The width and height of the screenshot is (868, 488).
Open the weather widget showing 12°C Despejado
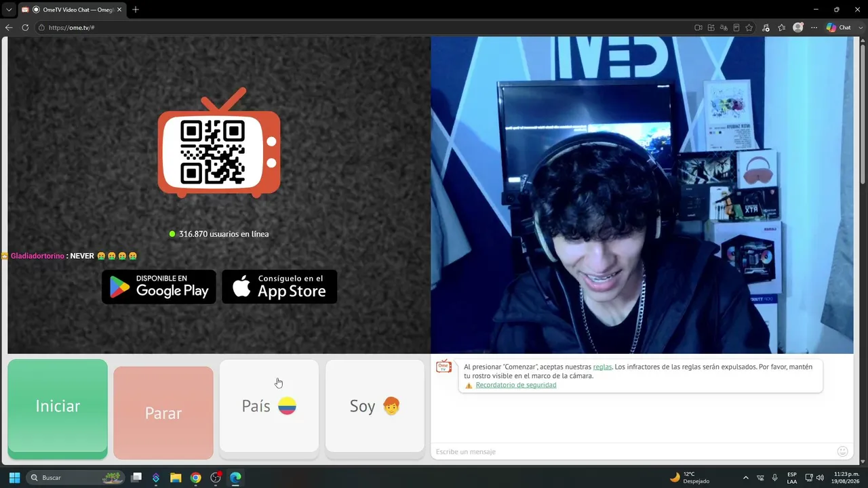tap(690, 478)
